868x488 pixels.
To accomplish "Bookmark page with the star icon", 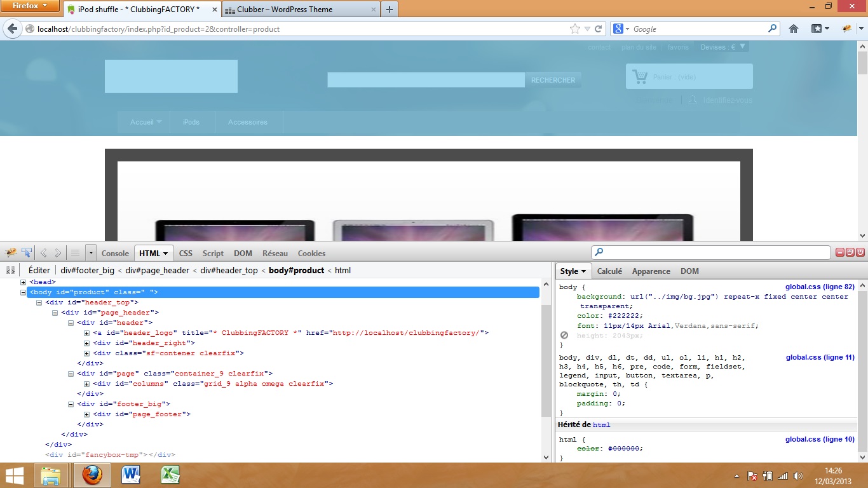I will (574, 29).
